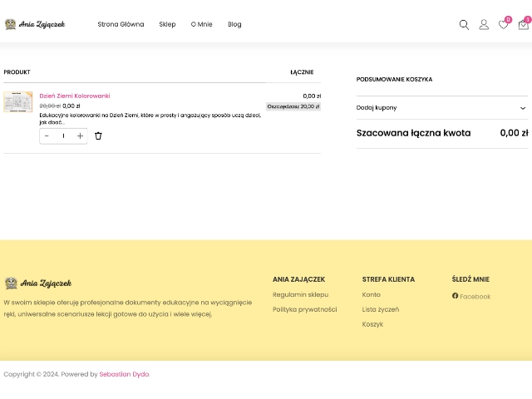Open Polityka prywatności footer link
The image size is (532, 399).
[305, 309]
